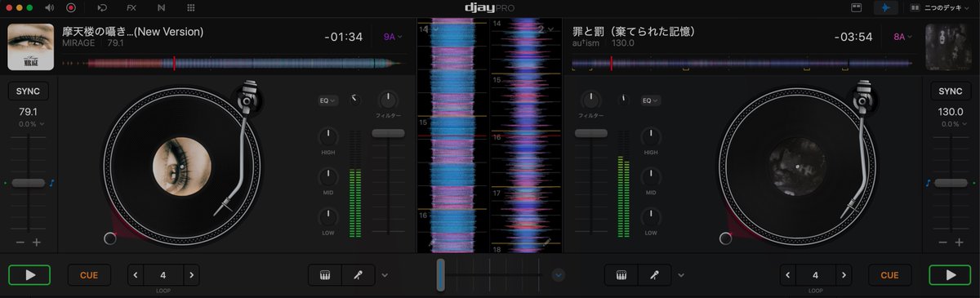This screenshot has height=298, width=980.
Task: Decrease right deck loop length arrow
Action: coord(788,275)
